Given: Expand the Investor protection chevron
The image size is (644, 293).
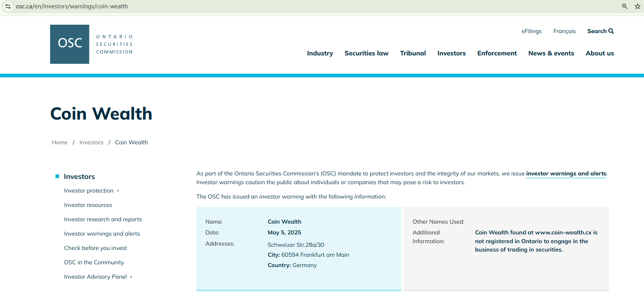Looking at the screenshot, I should [x=118, y=191].
